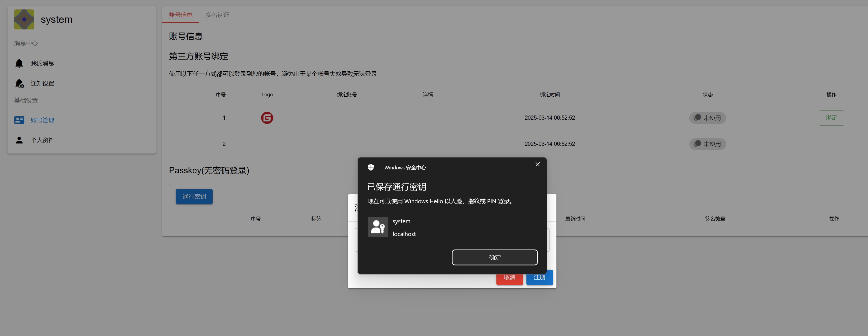Switch to the 实名认证 tab
The width and height of the screenshot is (868, 336).
(x=217, y=15)
